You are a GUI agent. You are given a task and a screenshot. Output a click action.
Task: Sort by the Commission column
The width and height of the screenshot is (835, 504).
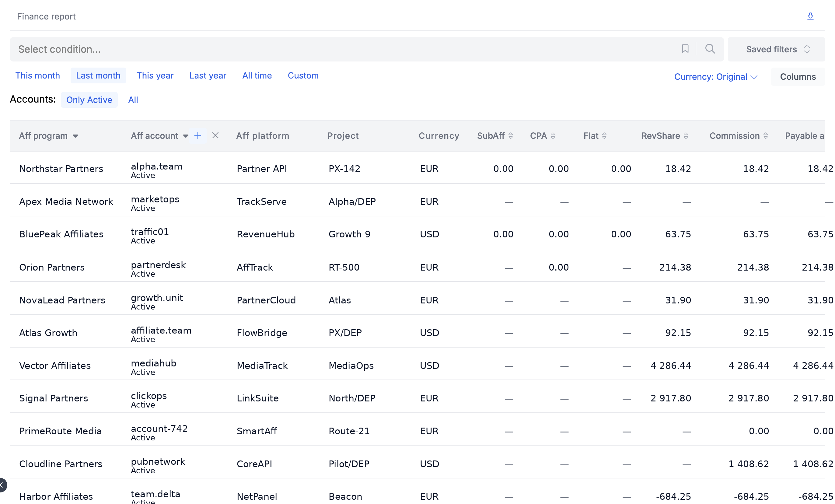coord(765,135)
